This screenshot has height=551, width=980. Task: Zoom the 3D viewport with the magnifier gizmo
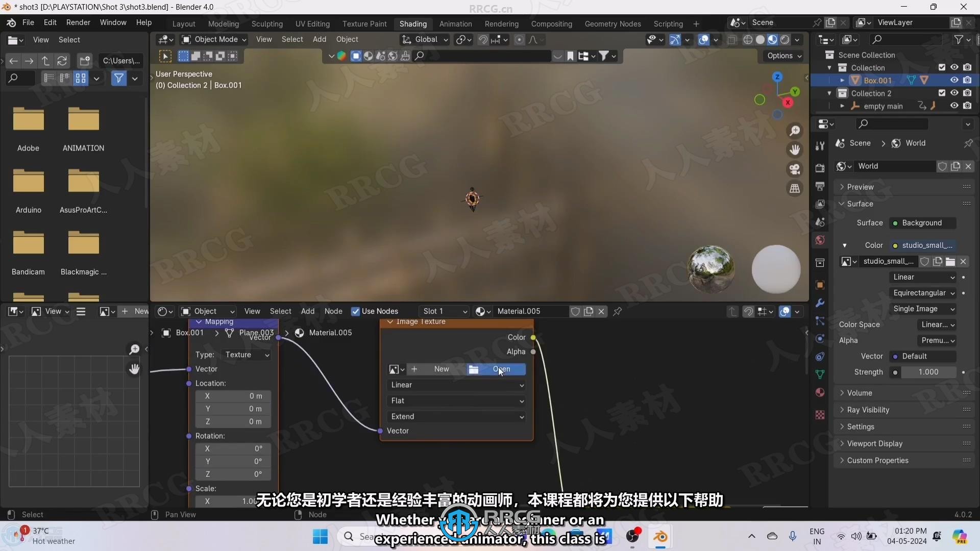point(795,131)
